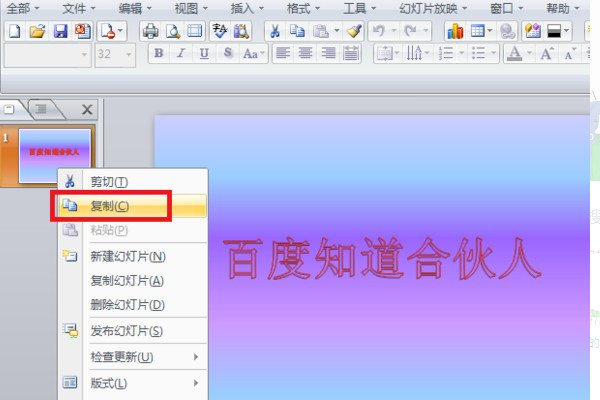Justify text alignment
The height and width of the screenshot is (400, 600).
coord(351,53)
